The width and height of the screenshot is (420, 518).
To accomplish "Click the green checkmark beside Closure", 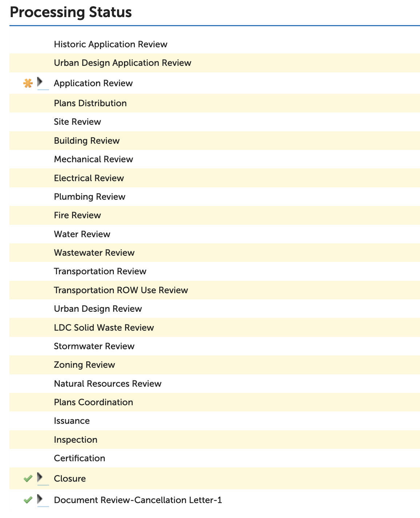I will click(28, 479).
